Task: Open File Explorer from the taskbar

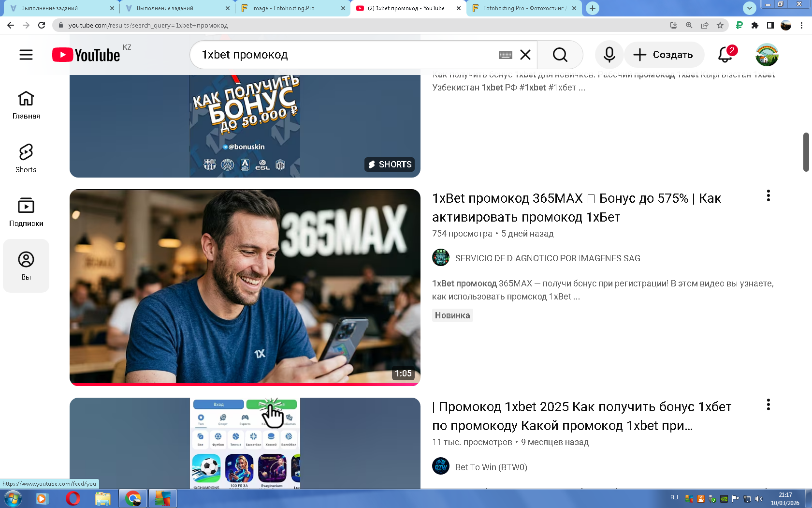Action: (x=103, y=498)
